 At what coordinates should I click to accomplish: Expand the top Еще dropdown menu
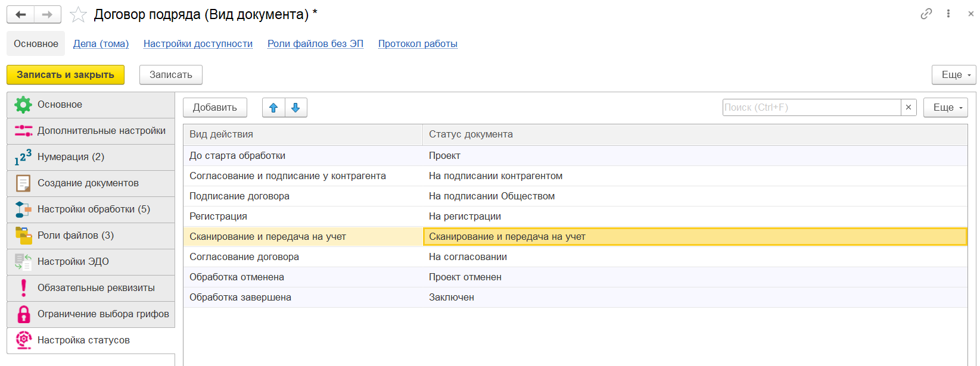point(954,75)
